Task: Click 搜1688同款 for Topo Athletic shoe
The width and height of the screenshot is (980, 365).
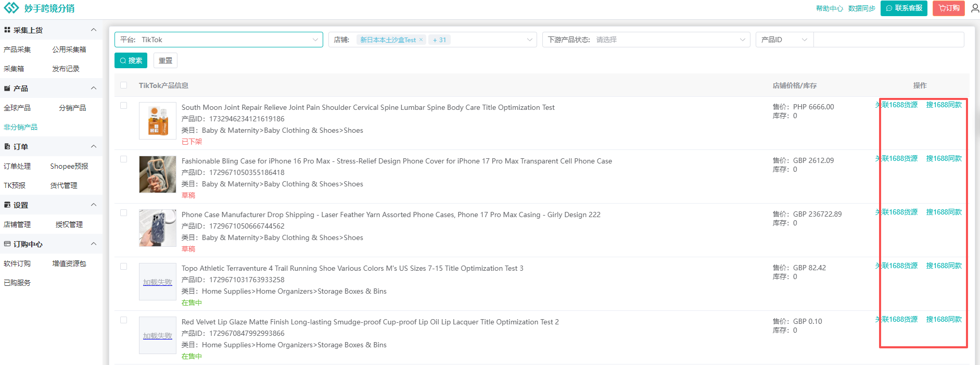Action: [x=944, y=266]
